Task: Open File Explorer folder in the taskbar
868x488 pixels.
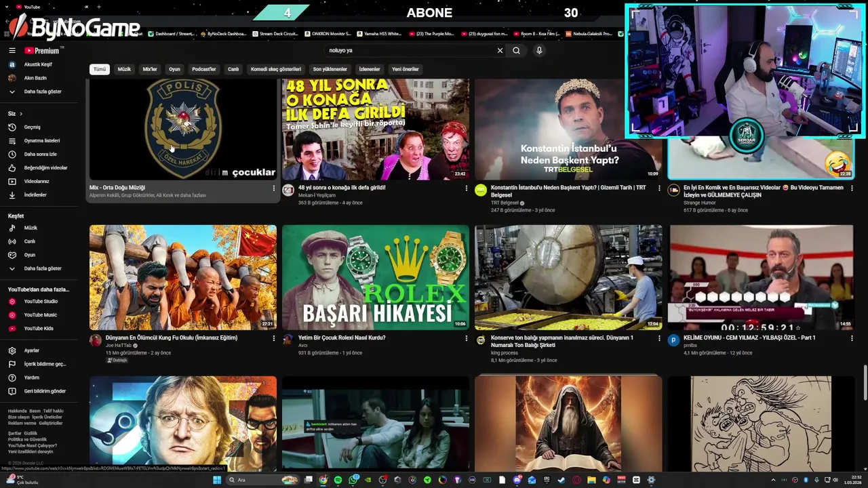Action: tap(591, 480)
